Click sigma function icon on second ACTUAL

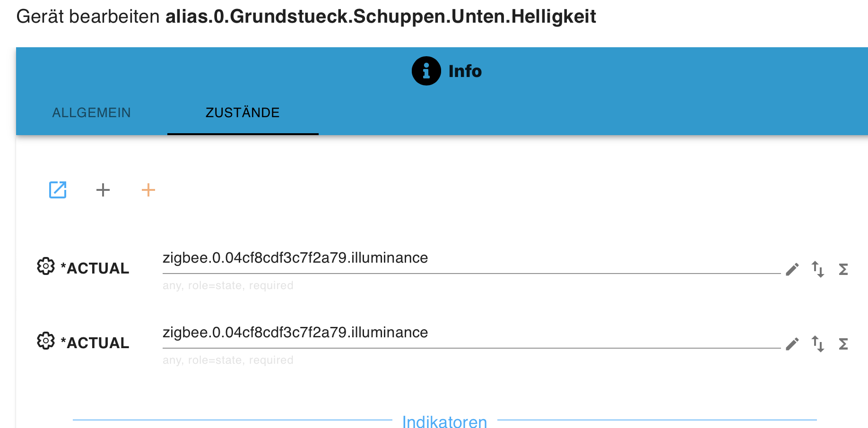pyautogui.click(x=843, y=344)
